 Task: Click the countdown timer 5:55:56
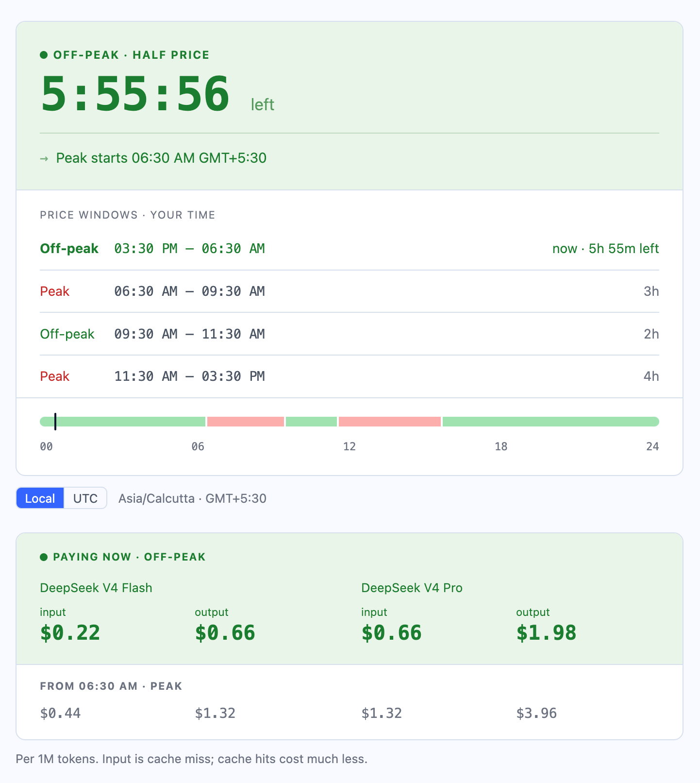click(135, 94)
